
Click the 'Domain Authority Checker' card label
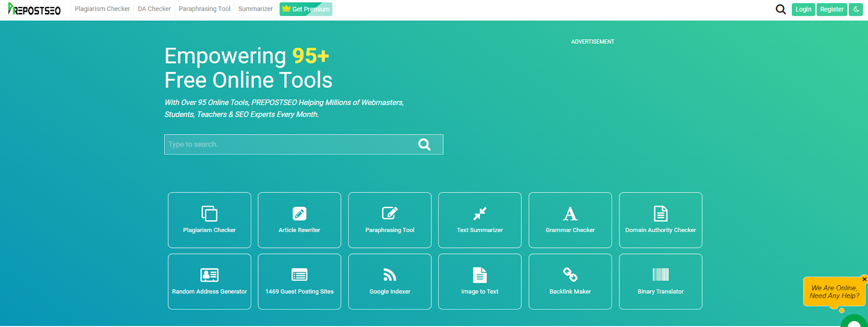tap(661, 230)
